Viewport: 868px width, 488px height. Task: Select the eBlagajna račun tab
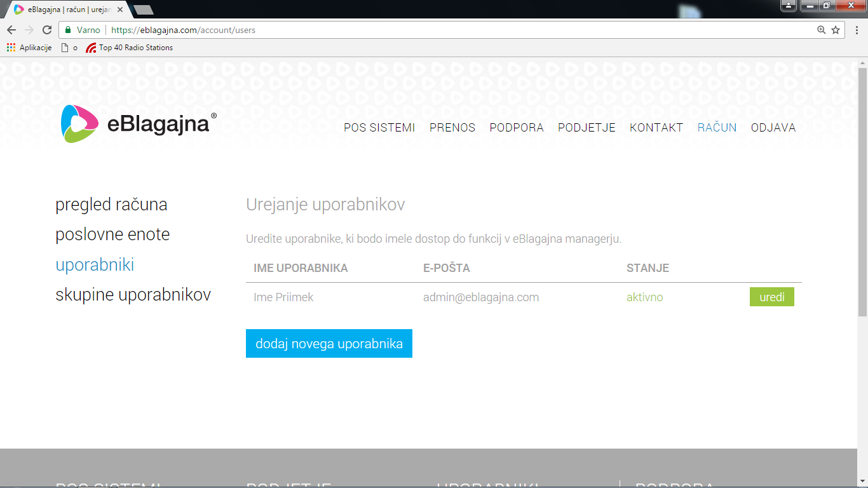pos(67,10)
